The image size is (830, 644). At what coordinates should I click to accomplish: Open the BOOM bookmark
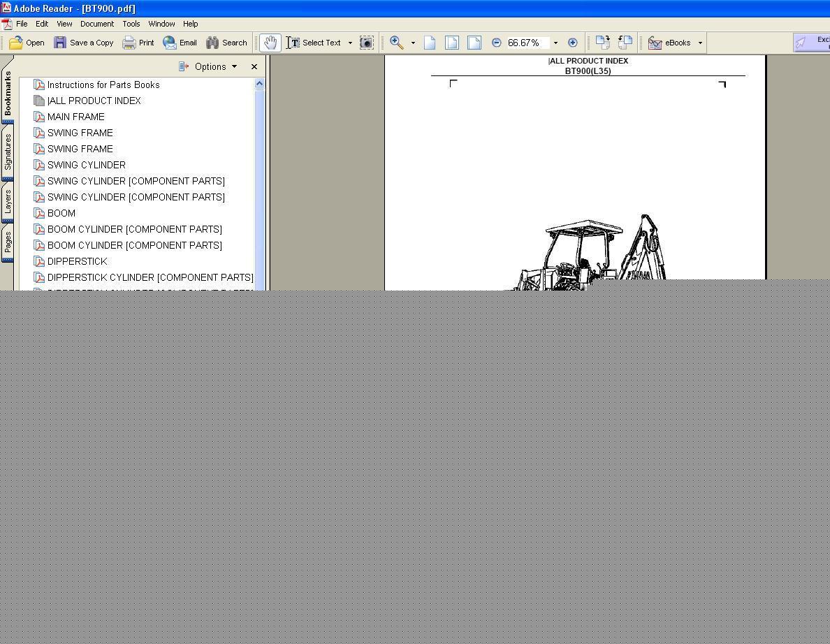click(x=61, y=213)
